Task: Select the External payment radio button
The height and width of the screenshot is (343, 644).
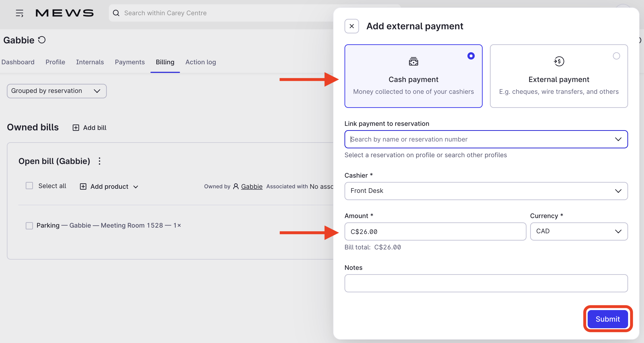Action: click(x=616, y=56)
